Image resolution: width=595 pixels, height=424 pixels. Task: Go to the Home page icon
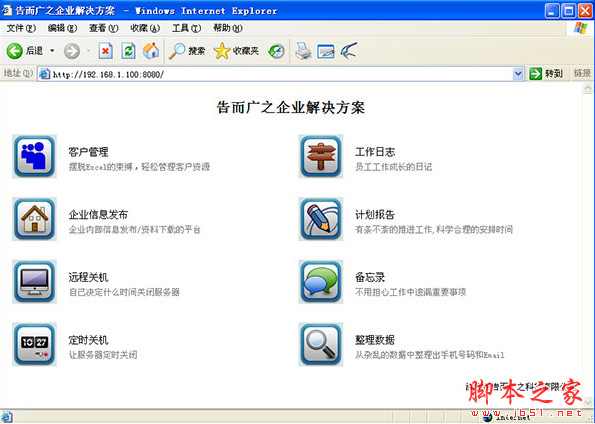[x=151, y=51]
